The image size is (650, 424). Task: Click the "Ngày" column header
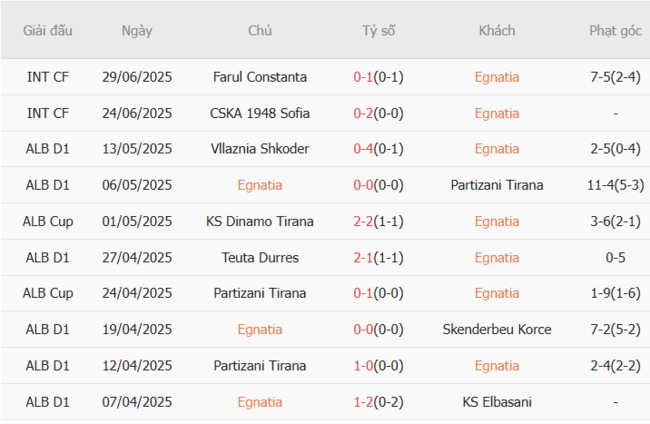coord(137,30)
